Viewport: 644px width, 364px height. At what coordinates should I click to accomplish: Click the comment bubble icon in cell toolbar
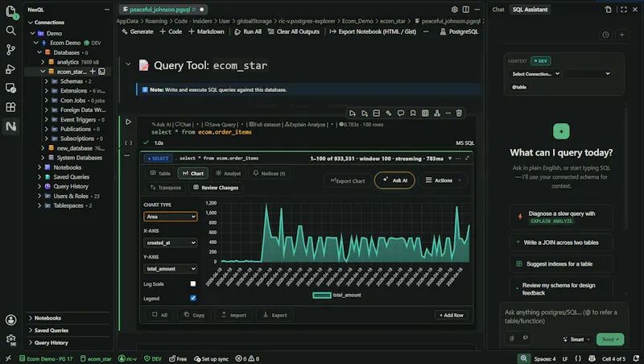[x=401, y=113]
